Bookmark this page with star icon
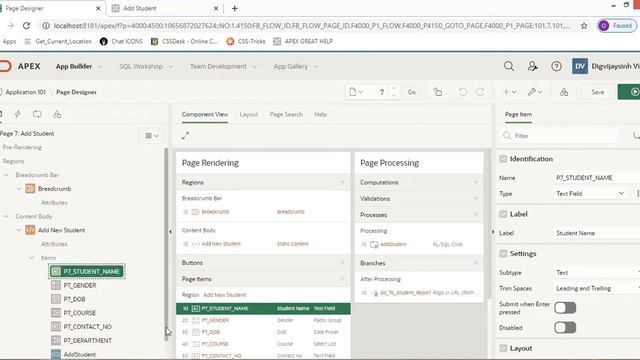The height and width of the screenshot is (360, 640). coord(584,26)
